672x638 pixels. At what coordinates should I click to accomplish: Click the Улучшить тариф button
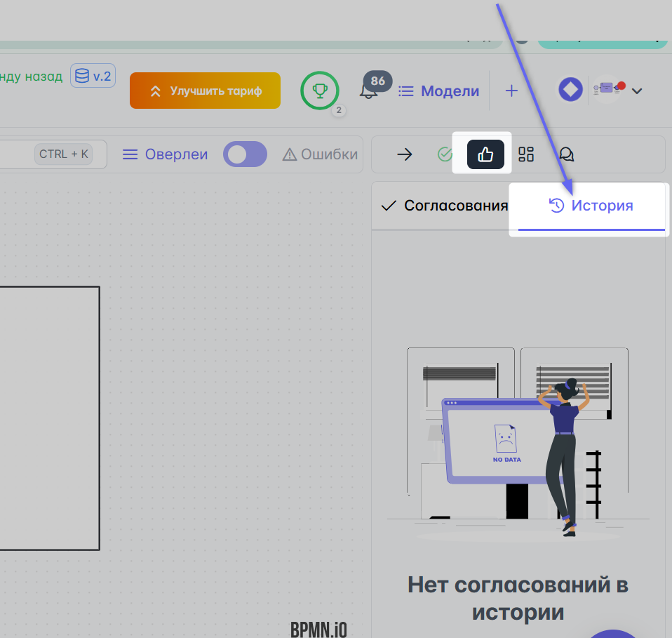pos(205,91)
